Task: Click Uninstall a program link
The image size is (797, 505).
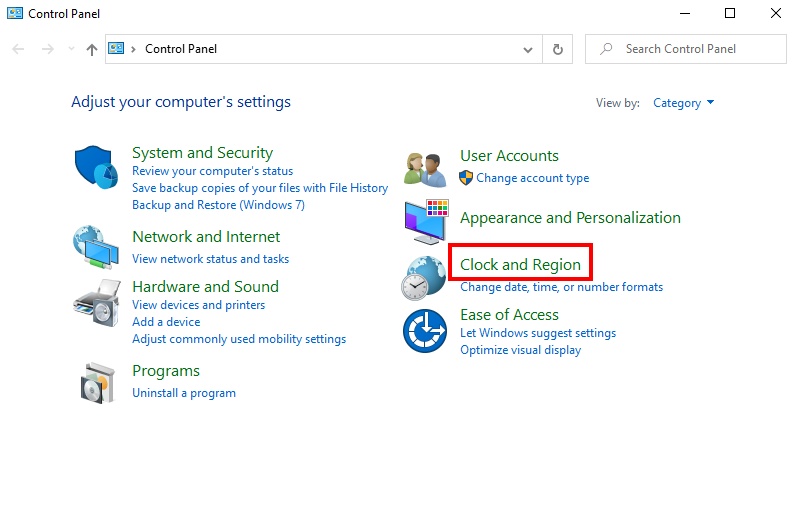Action: (184, 393)
